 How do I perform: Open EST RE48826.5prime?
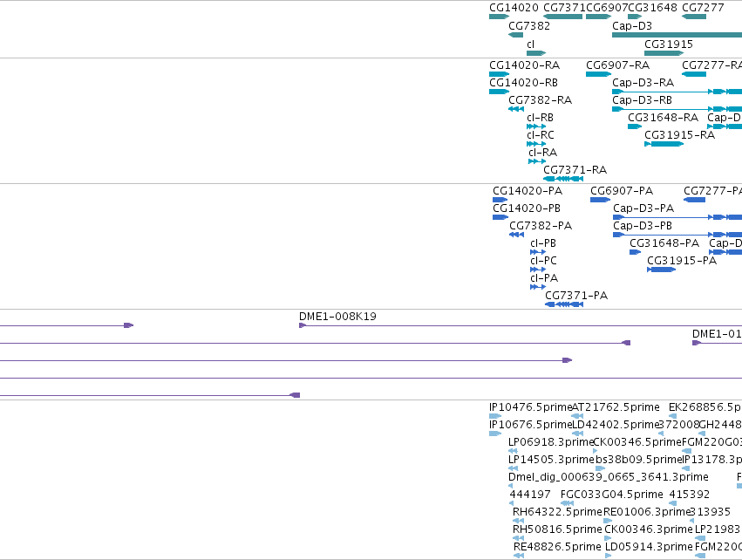(519, 557)
